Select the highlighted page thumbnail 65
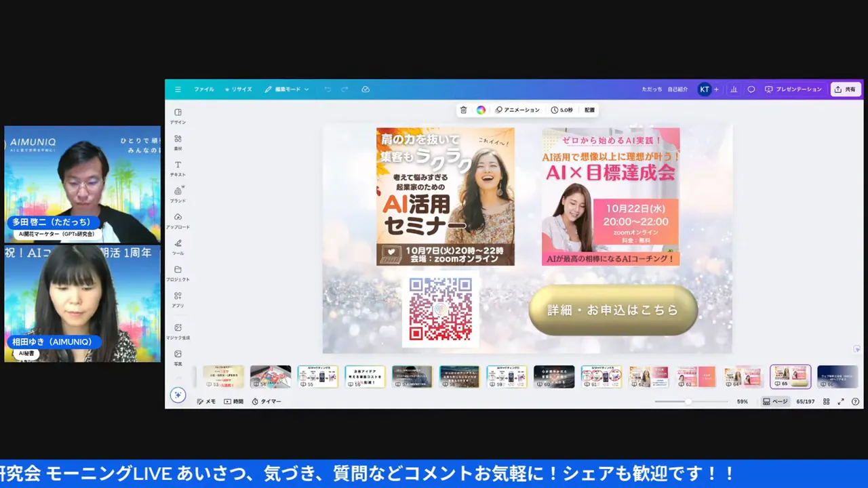Image resolution: width=868 pixels, height=488 pixels. (790, 377)
